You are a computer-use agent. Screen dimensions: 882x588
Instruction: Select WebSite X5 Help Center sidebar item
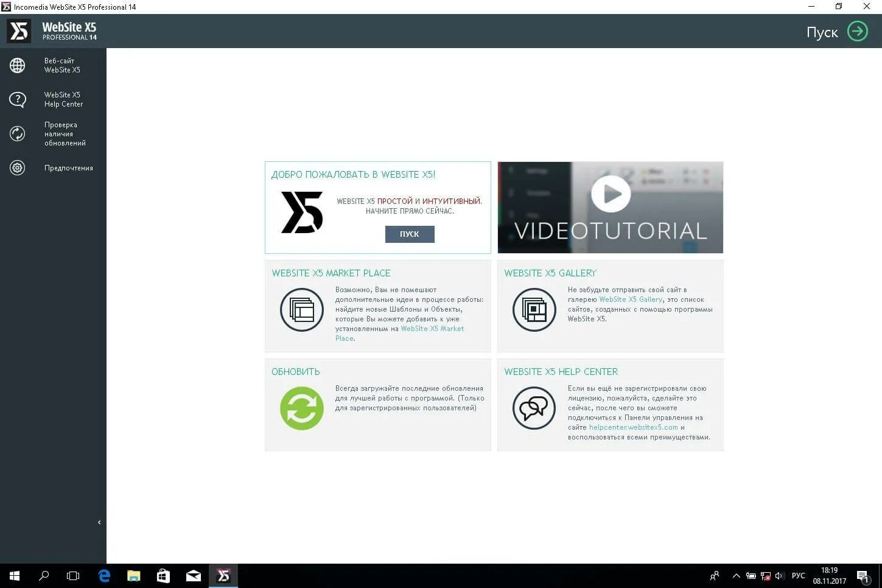pos(53,99)
